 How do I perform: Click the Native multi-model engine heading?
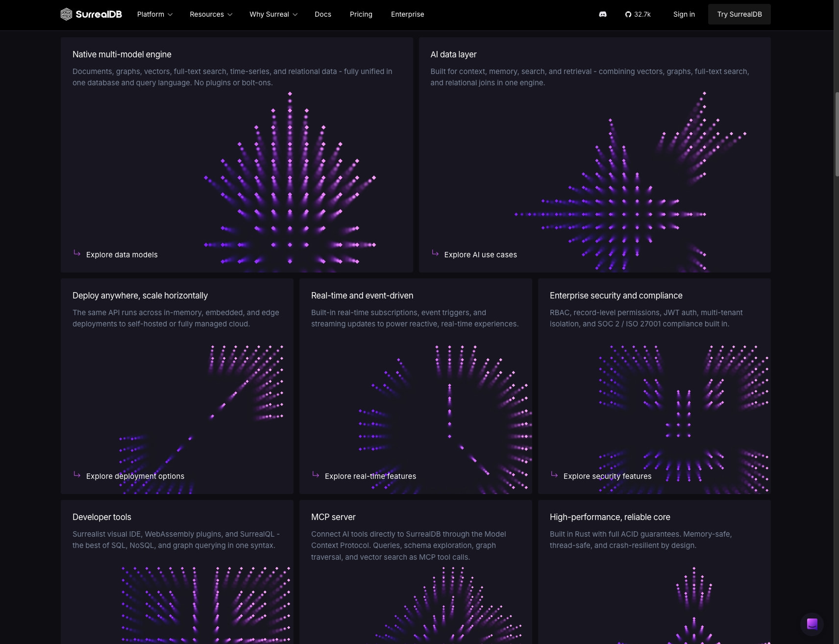click(x=122, y=54)
